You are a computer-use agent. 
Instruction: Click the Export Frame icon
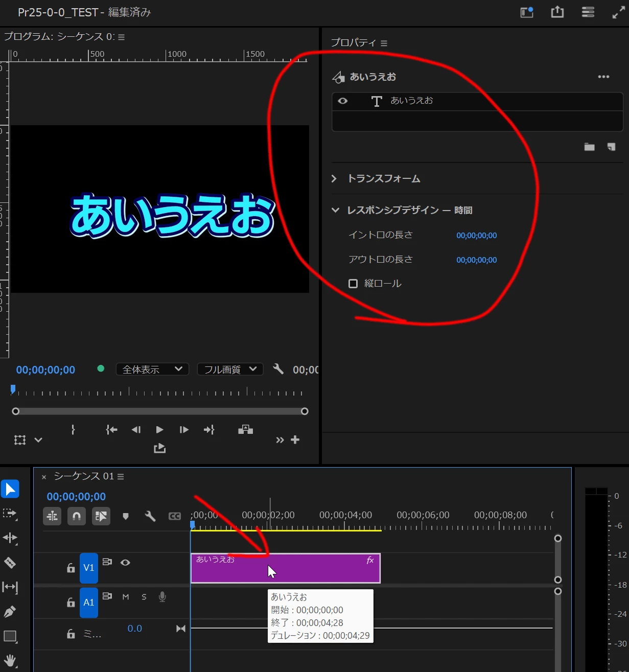(x=160, y=448)
